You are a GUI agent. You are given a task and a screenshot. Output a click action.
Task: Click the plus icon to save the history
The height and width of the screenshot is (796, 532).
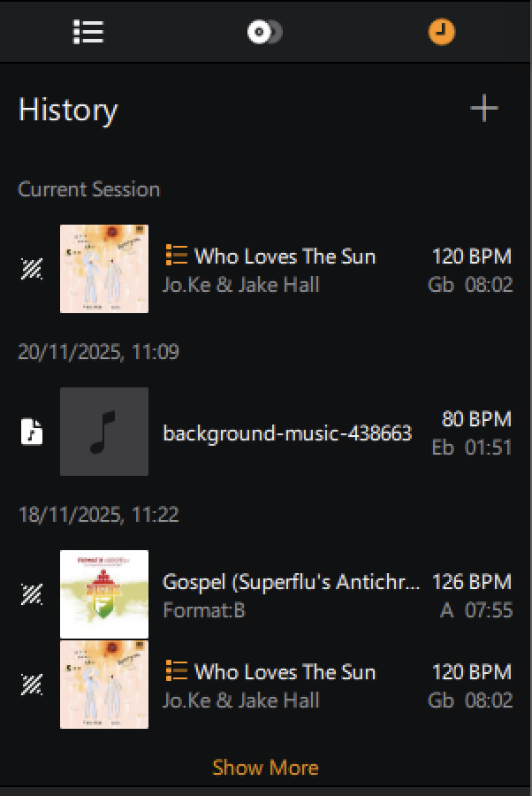(484, 107)
